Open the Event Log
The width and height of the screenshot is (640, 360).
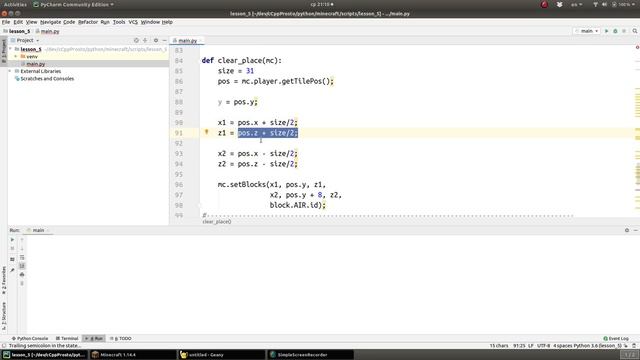click(616, 338)
